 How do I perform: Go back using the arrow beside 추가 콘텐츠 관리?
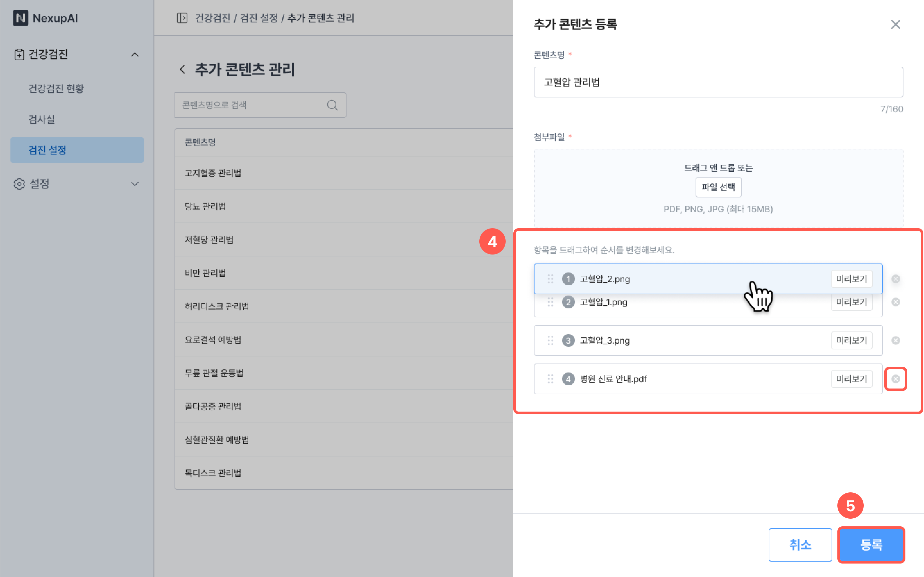[183, 70]
